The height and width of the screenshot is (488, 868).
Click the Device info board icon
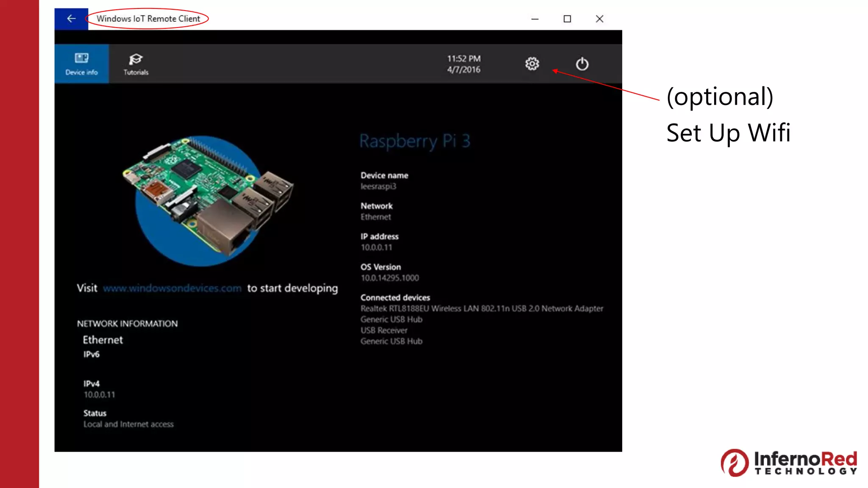[81, 58]
